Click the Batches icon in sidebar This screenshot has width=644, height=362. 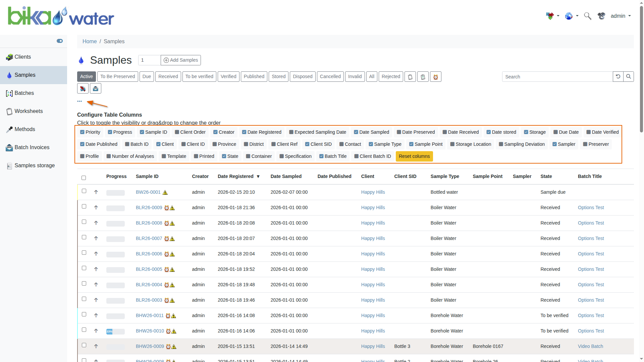coord(9,93)
